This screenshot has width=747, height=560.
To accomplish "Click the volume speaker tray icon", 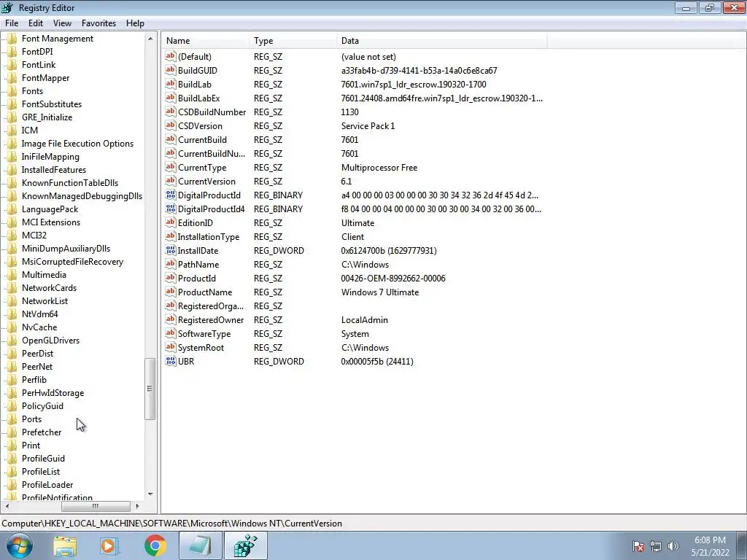I will tap(673, 546).
